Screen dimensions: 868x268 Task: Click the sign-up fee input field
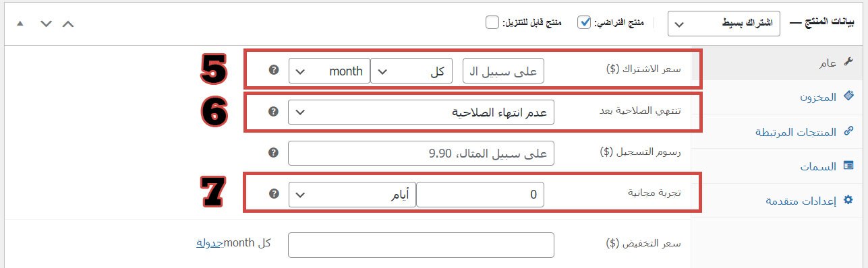421,153
